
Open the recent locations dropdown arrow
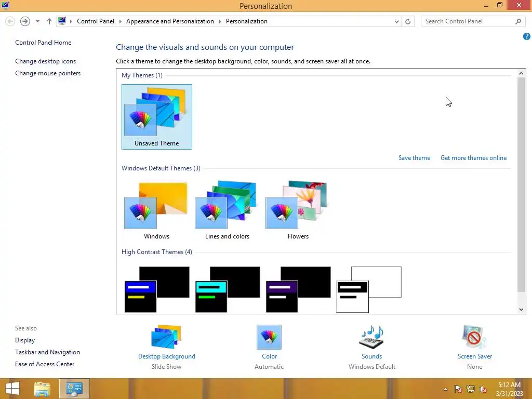click(37, 21)
